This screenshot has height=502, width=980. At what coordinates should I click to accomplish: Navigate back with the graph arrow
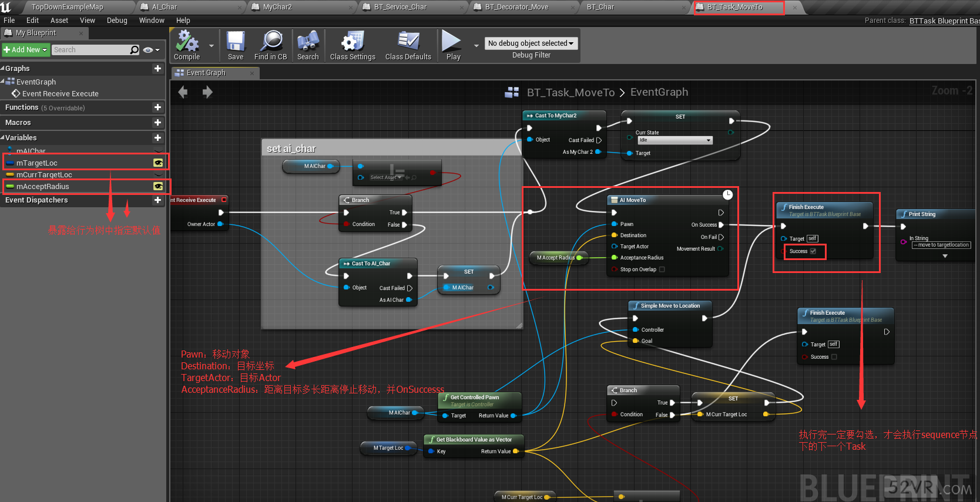[x=183, y=92]
